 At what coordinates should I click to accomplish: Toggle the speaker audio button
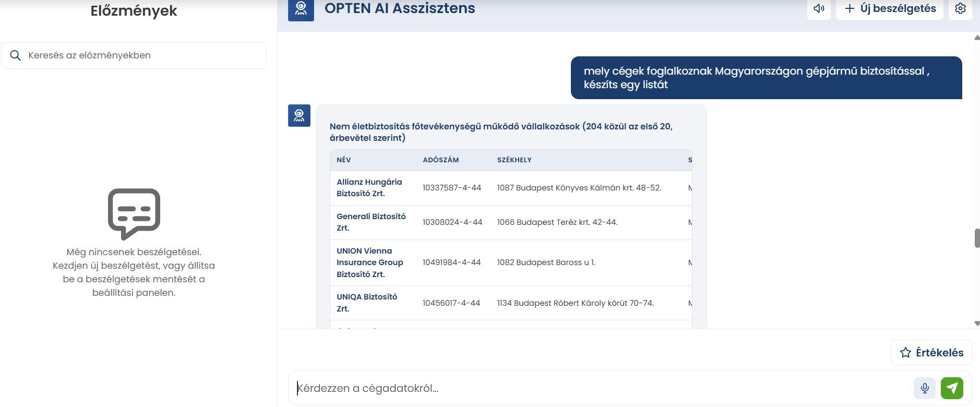[x=819, y=9]
